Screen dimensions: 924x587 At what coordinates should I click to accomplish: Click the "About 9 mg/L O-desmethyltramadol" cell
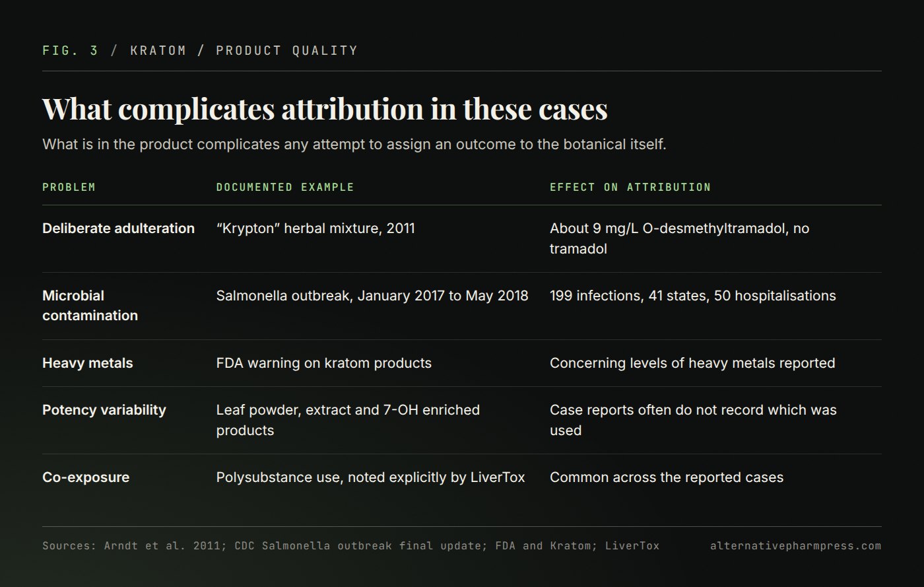pyautogui.click(x=679, y=238)
